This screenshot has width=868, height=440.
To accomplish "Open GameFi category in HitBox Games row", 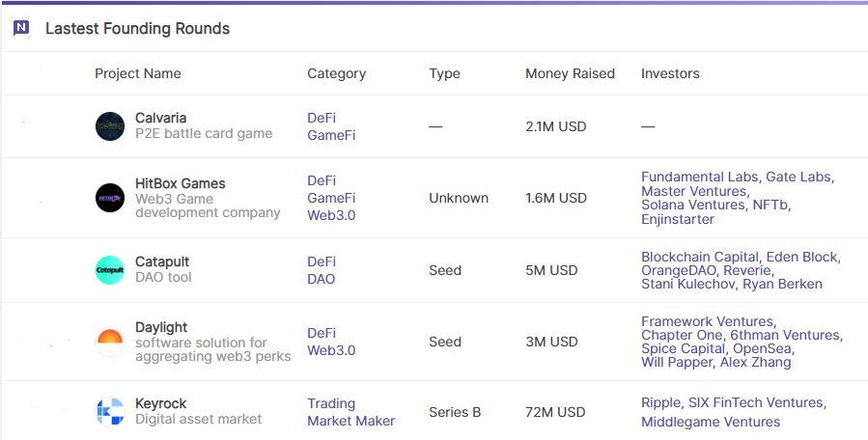I will tap(331, 198).
